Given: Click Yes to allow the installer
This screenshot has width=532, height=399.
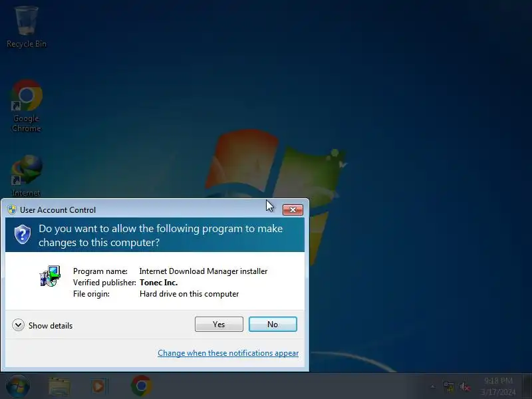Looking at the screenshot, I should tap(219, 325).
